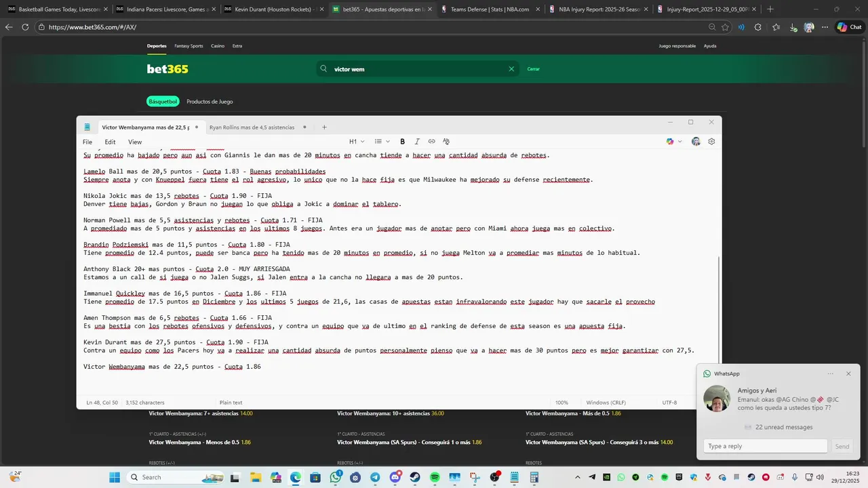This screenshot has height=488, width=868.
Task: Refresh the browser page
Action: [x=25, y=27]
